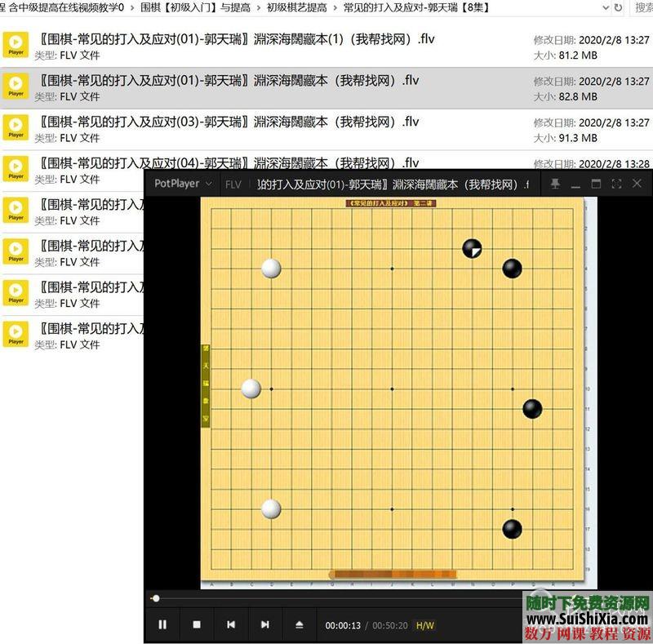The image size is (653, 644).
Task: Click the Player icon beside the first video file
Action: pyautogui.click(x=16, y=38)
